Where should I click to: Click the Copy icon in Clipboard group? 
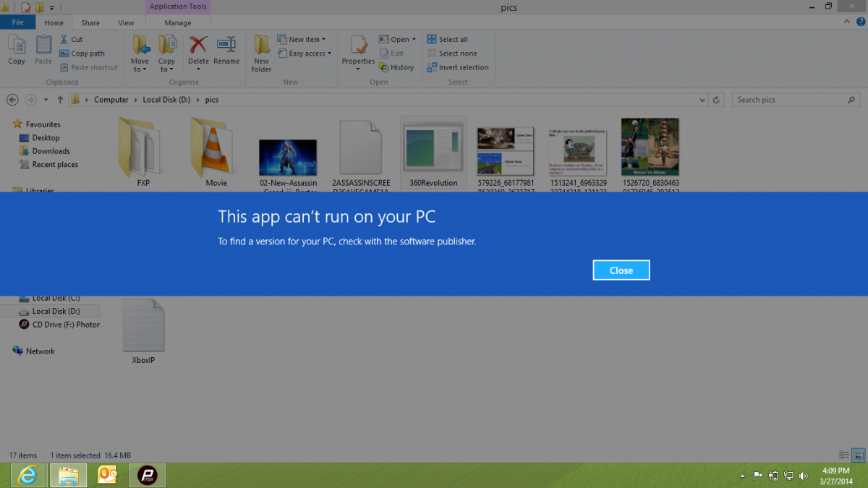[x=17, y=46]
